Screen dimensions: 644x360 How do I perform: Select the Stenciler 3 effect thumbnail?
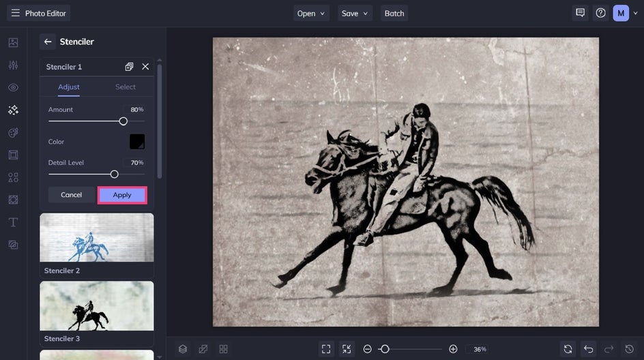click(x=96, y=306)
